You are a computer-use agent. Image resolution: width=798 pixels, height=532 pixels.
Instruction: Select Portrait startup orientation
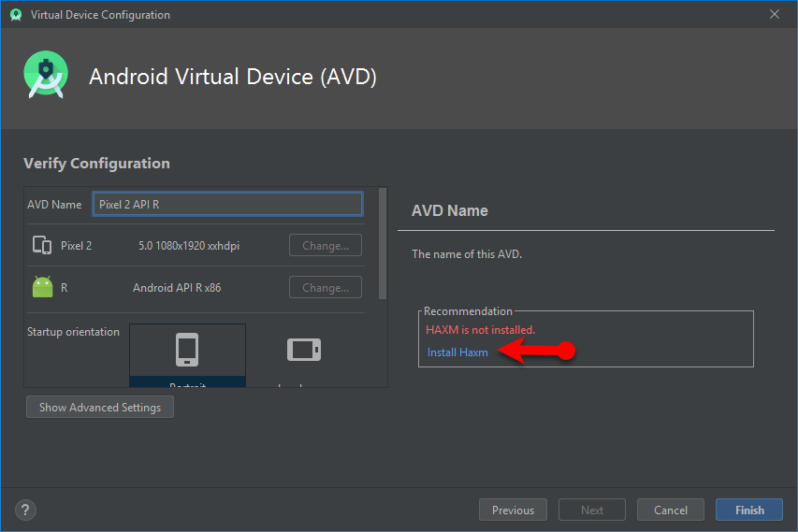187,354
